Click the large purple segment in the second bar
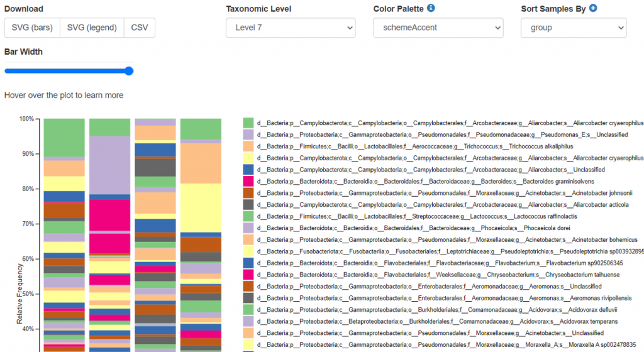Screen dimensions: 644x352 point(109,165)
